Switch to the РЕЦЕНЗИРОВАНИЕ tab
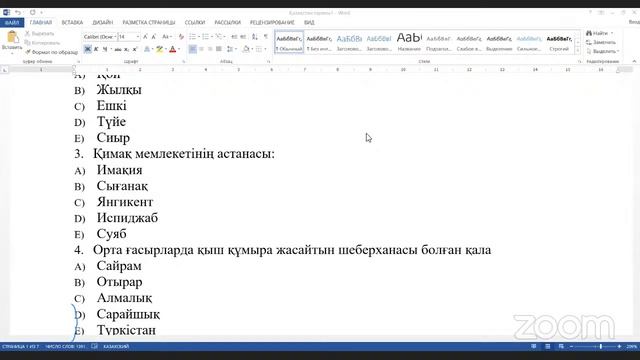Screen dimensions: 640x360 point(272,22)
